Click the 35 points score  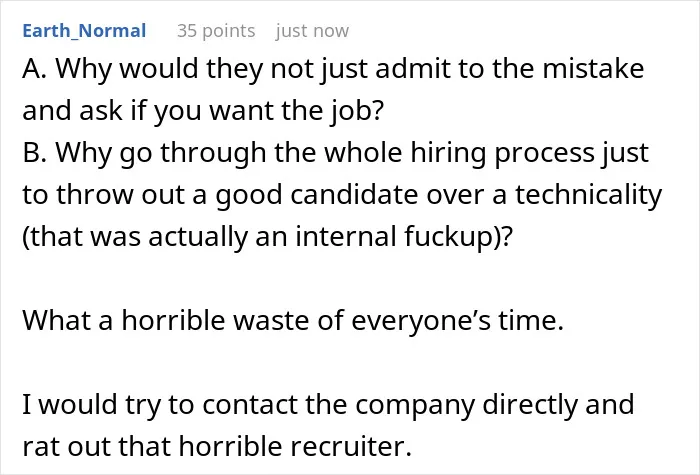pyautogui.click(x=216, y=31)
